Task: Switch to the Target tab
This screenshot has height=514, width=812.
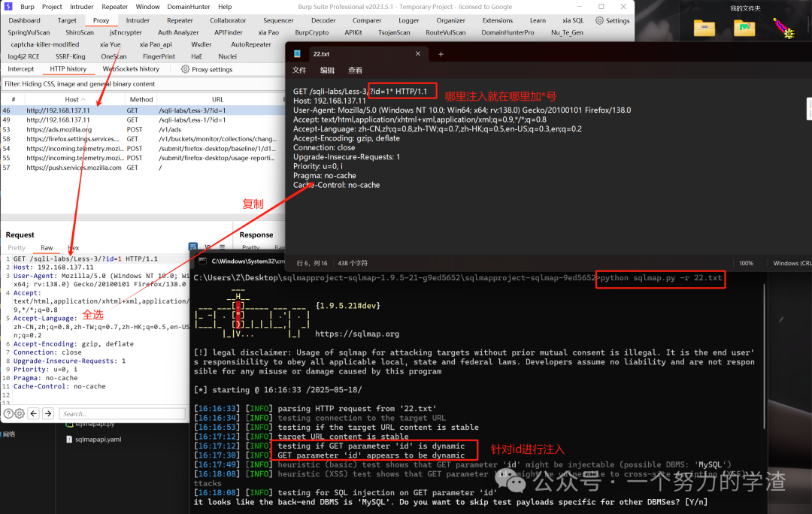Action: [67, 20]
